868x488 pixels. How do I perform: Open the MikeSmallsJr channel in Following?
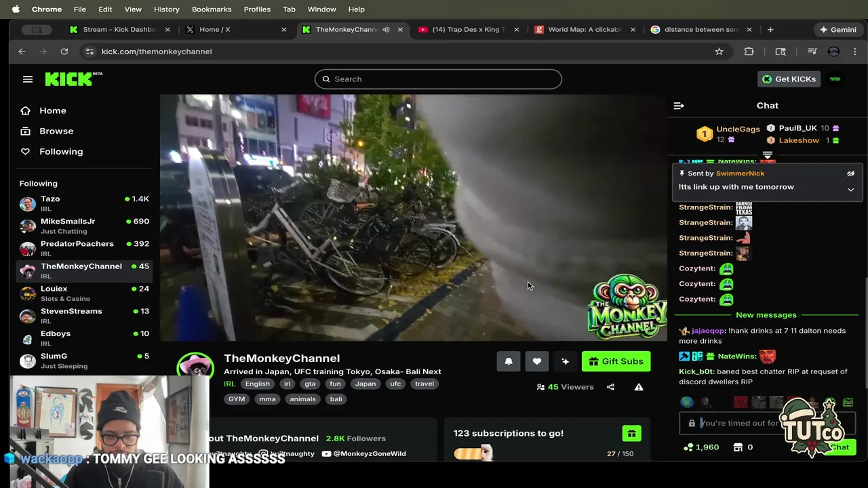click(x=84, y=226)
